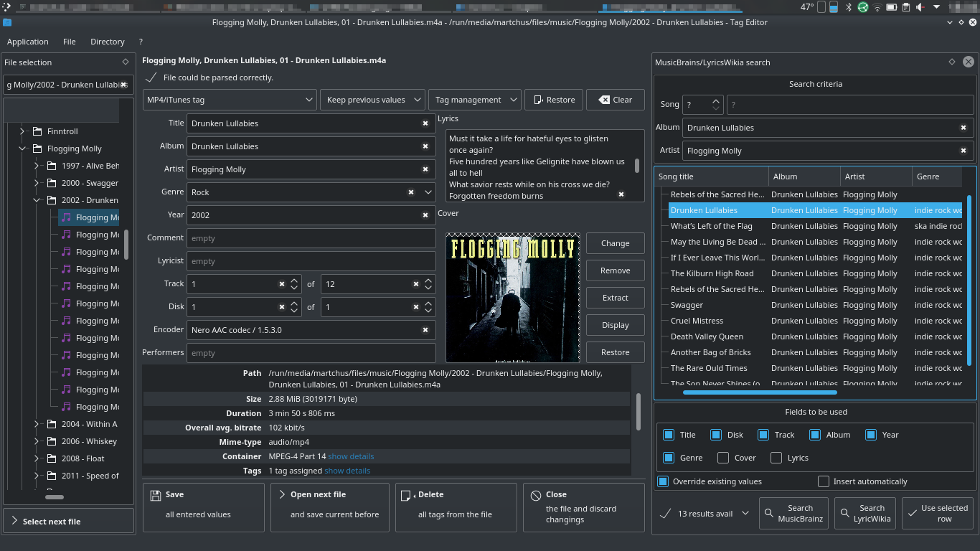This screenshot has height=551, width=980.
Task: Open the Directory menu
Action: tap(108, 42)
